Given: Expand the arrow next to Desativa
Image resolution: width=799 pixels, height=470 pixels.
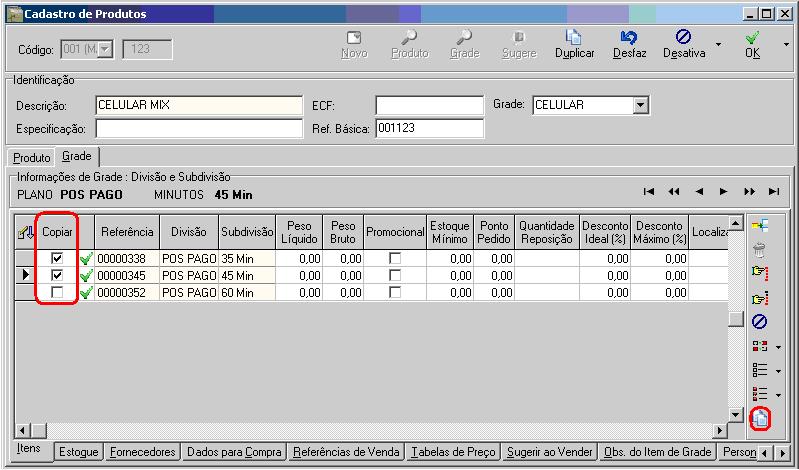Looking at the screenshot, I should 718,45.
